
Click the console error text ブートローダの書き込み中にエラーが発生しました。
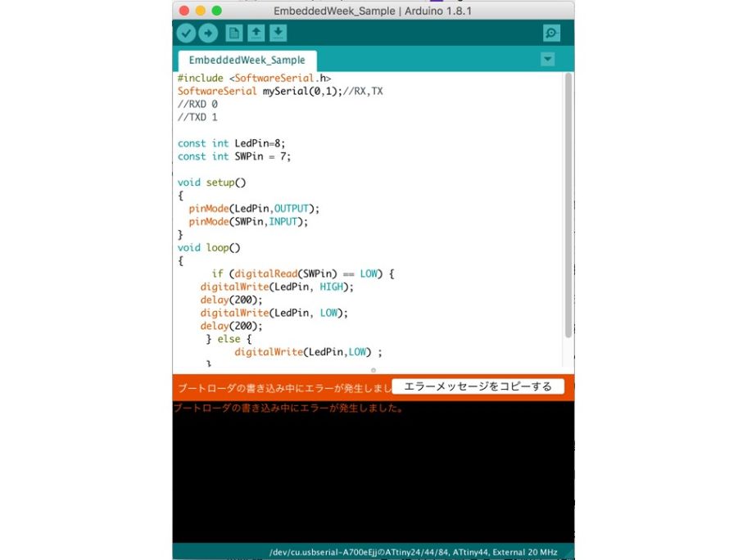[288, 408]
